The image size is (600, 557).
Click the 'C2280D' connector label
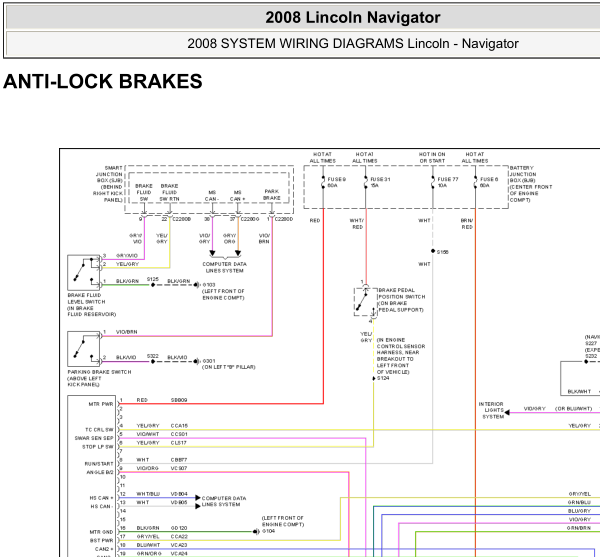[284, 219]
